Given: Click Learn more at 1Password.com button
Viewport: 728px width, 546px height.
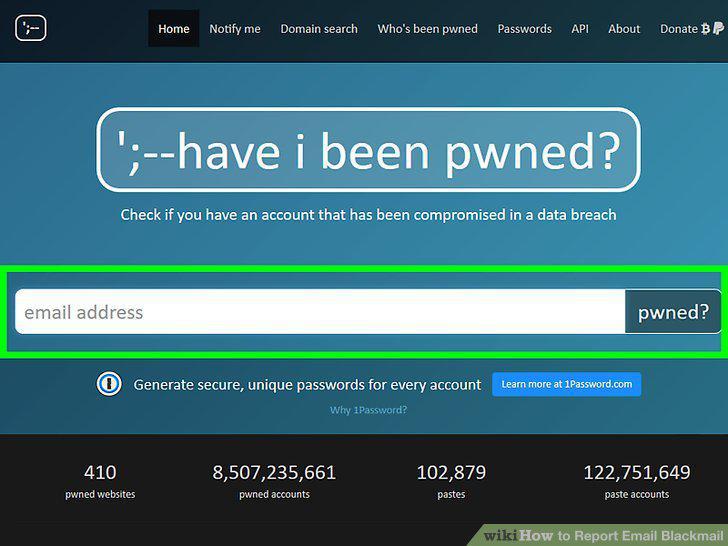Looking at the screenshot, I should [566, 384].
